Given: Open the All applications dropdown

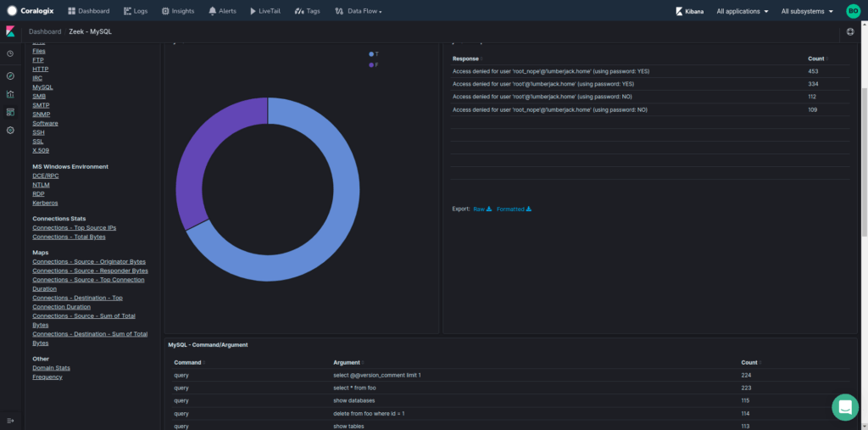Looking at the screenshot, I should coord(743,11).
